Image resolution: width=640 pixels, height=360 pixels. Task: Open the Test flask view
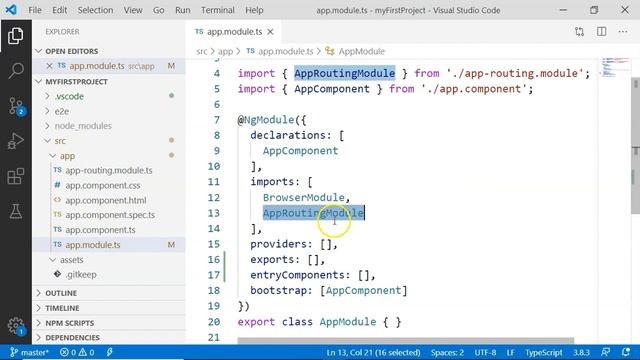pos(16,211)
